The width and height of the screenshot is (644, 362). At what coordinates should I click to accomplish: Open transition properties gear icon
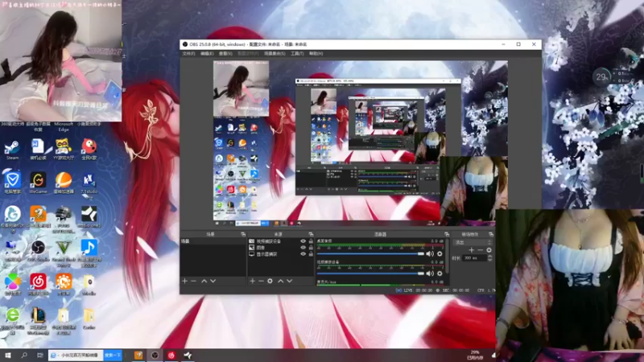point(489,250)
